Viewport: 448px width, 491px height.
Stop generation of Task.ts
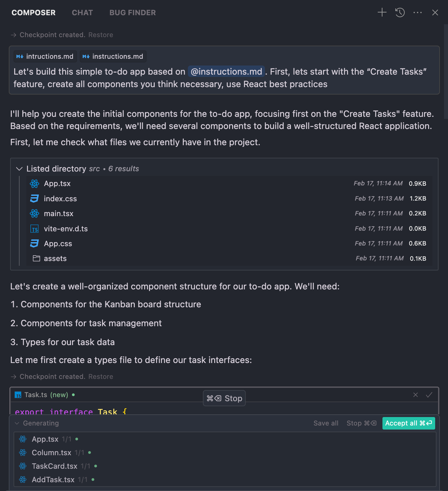pyautogui.click(x=224, y=398)
